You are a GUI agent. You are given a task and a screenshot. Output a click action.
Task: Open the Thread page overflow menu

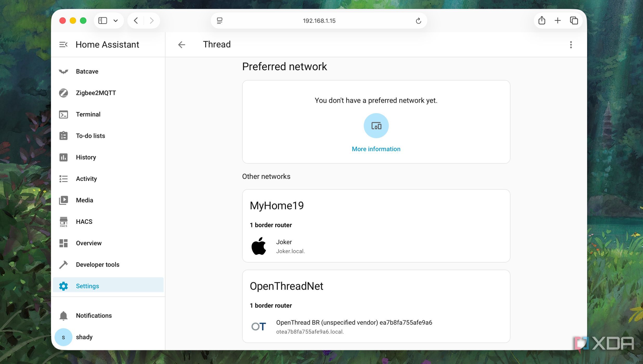coord(571,45)
